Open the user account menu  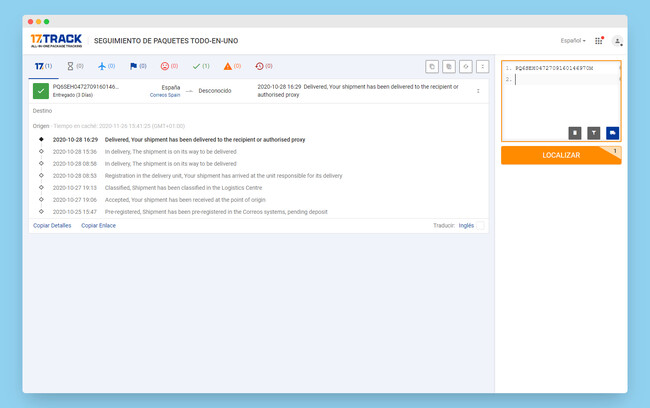(617, 41)
